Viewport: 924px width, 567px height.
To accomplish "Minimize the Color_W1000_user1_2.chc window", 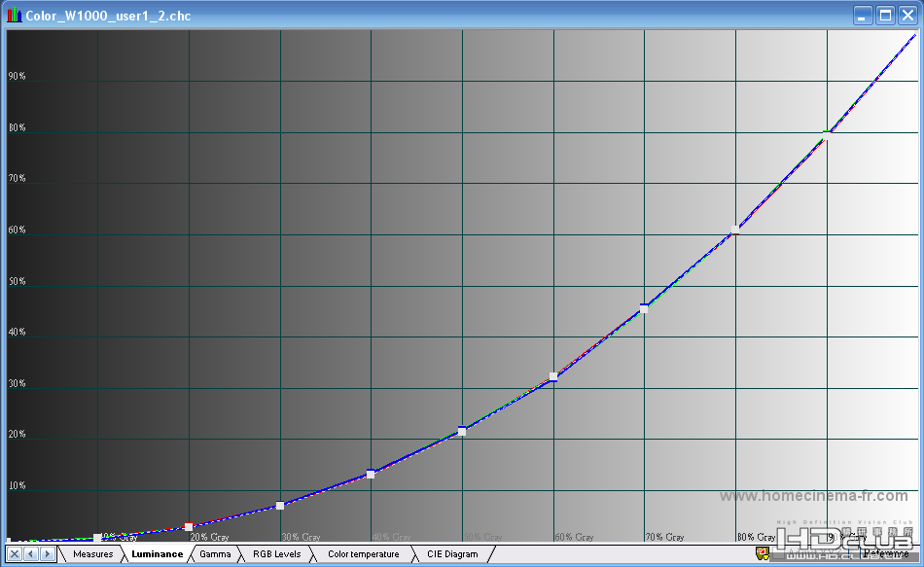I will click(864, 16).
